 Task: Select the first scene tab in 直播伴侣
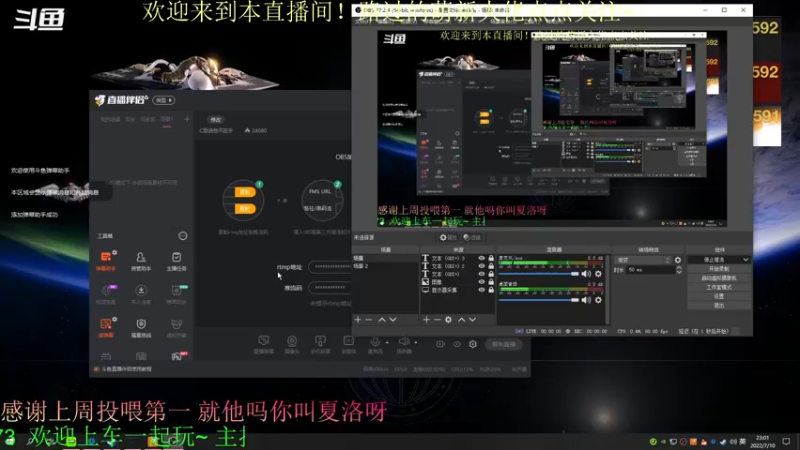pyautogui.click(x=110, y=119)
